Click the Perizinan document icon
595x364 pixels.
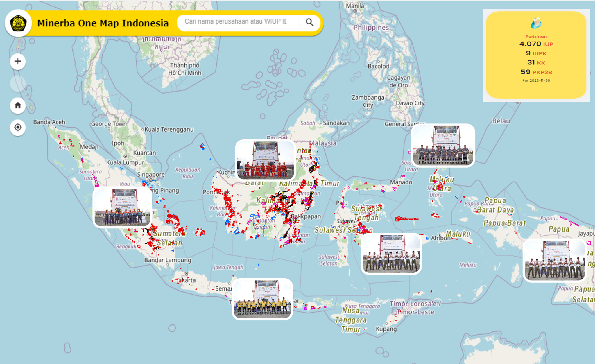pos(536,23)
